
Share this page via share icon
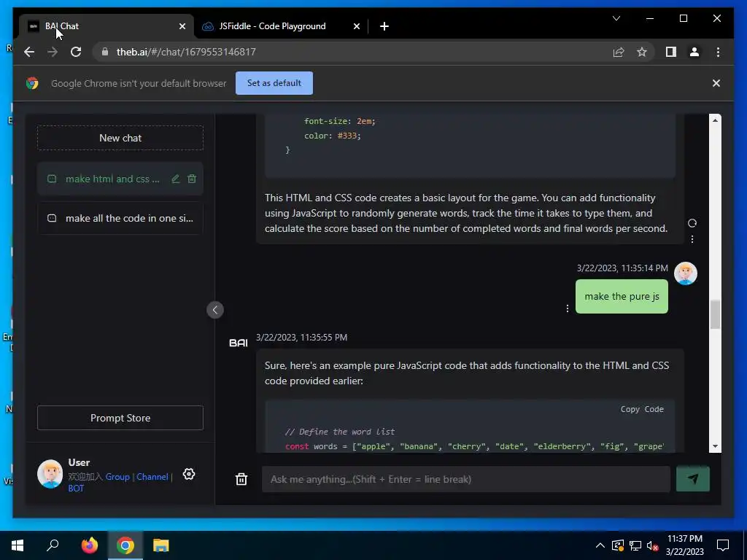pyautogui.click(x=619, y=52)
